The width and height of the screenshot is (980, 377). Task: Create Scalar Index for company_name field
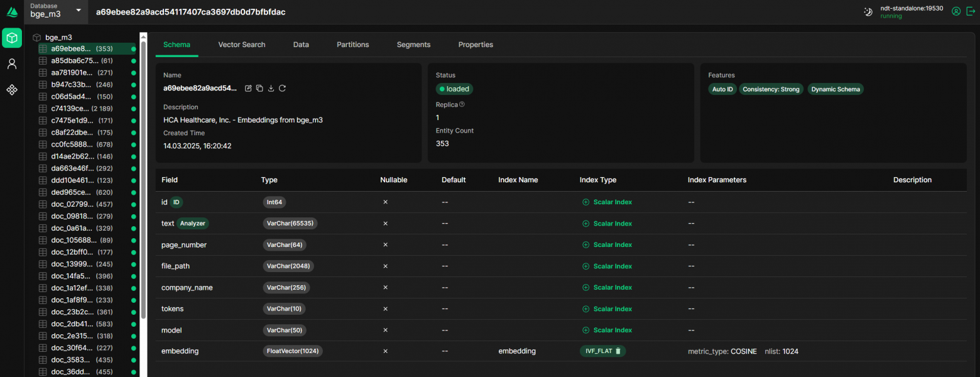coord(607,288)
